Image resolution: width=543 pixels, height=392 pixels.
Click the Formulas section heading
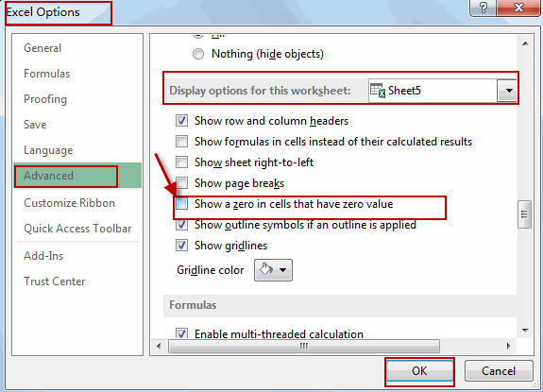(193, 305)
